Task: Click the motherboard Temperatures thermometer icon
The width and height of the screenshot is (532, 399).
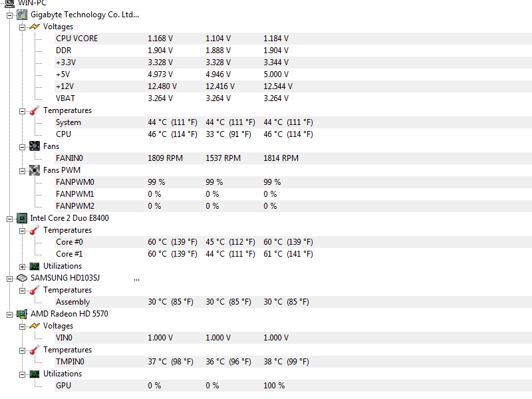Action: click(x=35, y=110)
